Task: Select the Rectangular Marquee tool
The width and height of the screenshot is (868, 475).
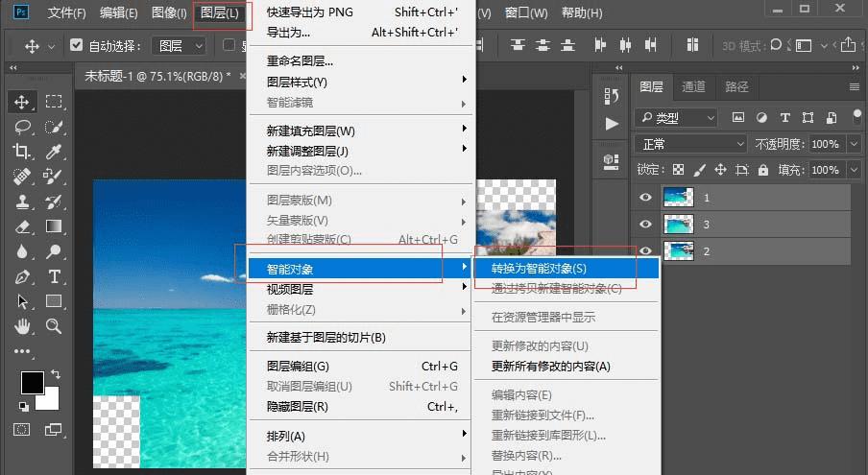Action: click(x=54, y=102)
